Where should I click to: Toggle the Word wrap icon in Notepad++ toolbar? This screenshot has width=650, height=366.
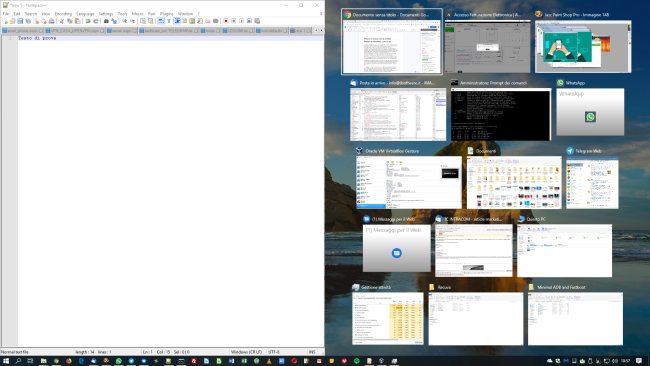coord(161,21)
